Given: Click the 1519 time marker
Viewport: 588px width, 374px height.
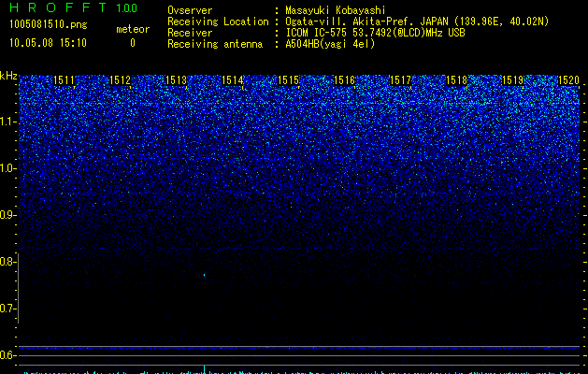Looking at the screenshot, I should pos(512,80).
